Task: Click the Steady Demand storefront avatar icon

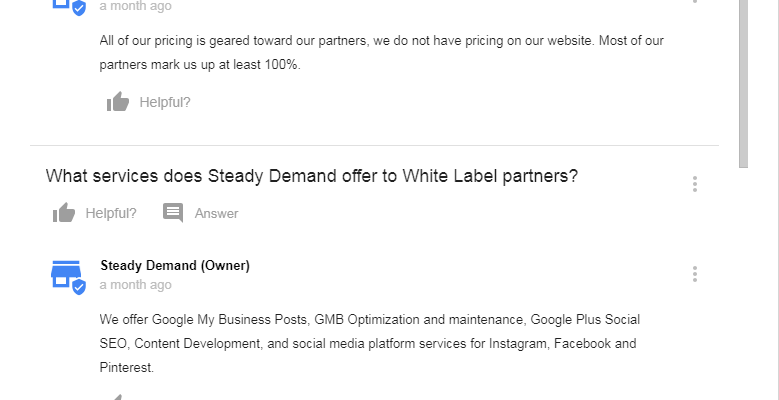Action: pos(65,272)
